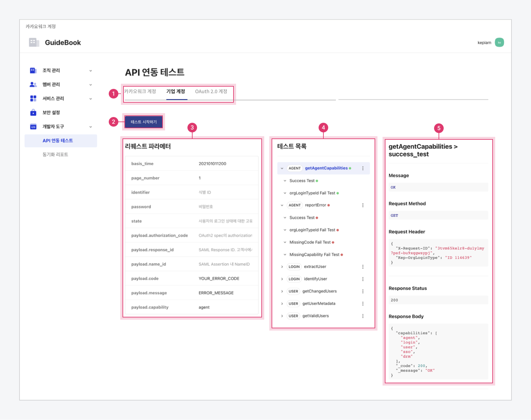The height and width of the screenshot is (420, 531).
Task: Open the kepiam user avatar
Action: click(499, 43)
